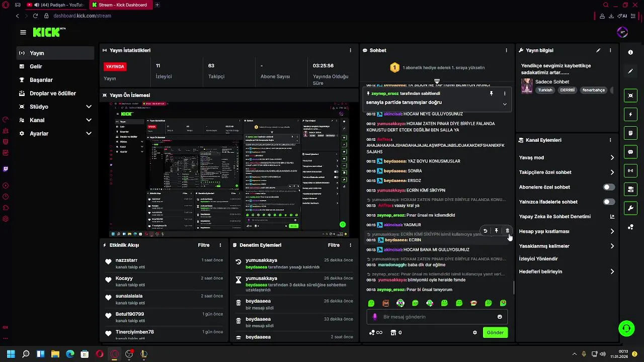Click the stream preview thumbnail
The image size is (644, 362).
click(x=229, y=169)
